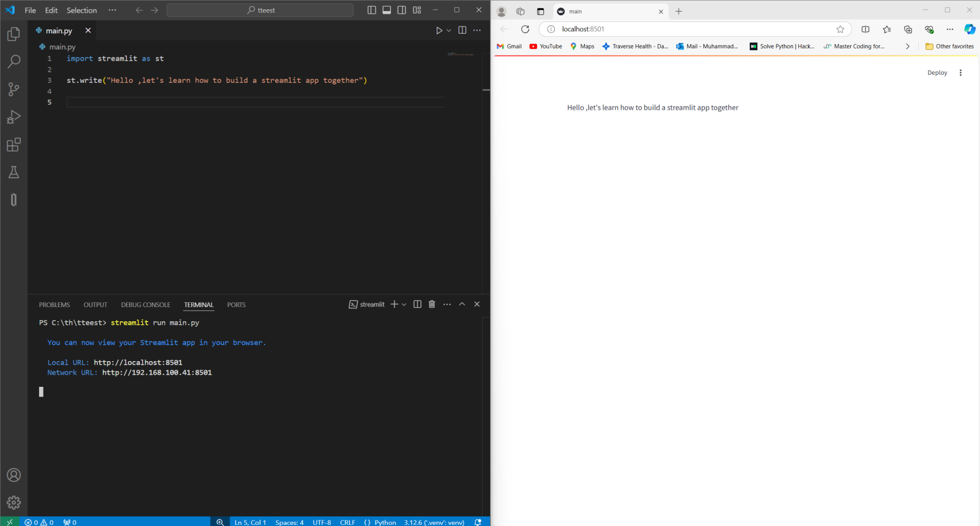Expand the bookmarks bar overflow chevron
The image size is (980, 526).
(x=907, y=47)
